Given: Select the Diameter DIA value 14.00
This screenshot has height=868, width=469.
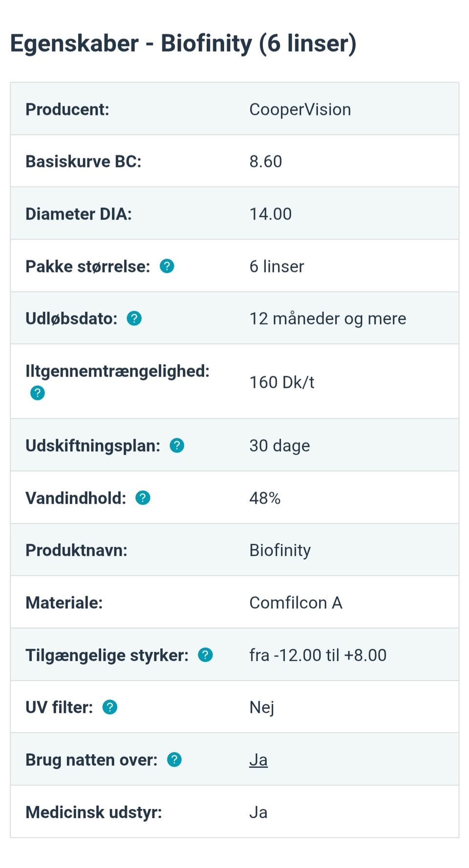Looking at the screenshot, I should [271, 214].
